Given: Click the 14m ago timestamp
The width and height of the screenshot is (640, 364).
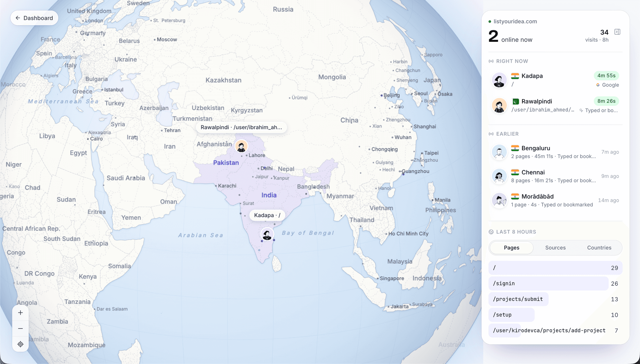Looking at the screenshot, I should (608, 201).
